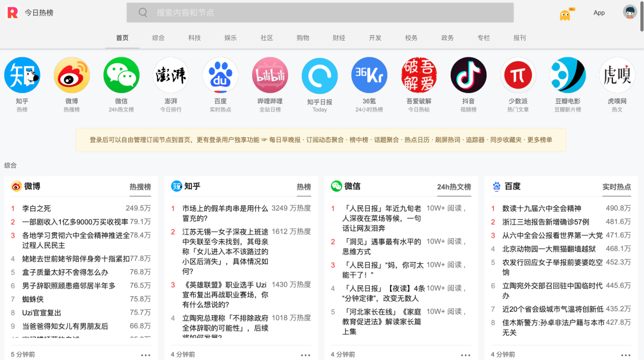Click the Weibo logo in 微博 card header
Viewport: 644px width, 360px height.
pyautogui.click(x=16, y=186)
